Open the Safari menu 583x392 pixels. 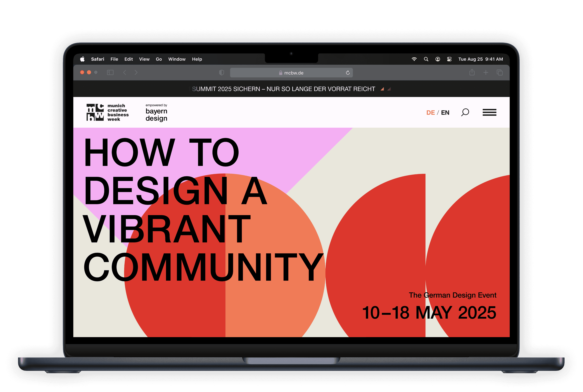point(98,59)
